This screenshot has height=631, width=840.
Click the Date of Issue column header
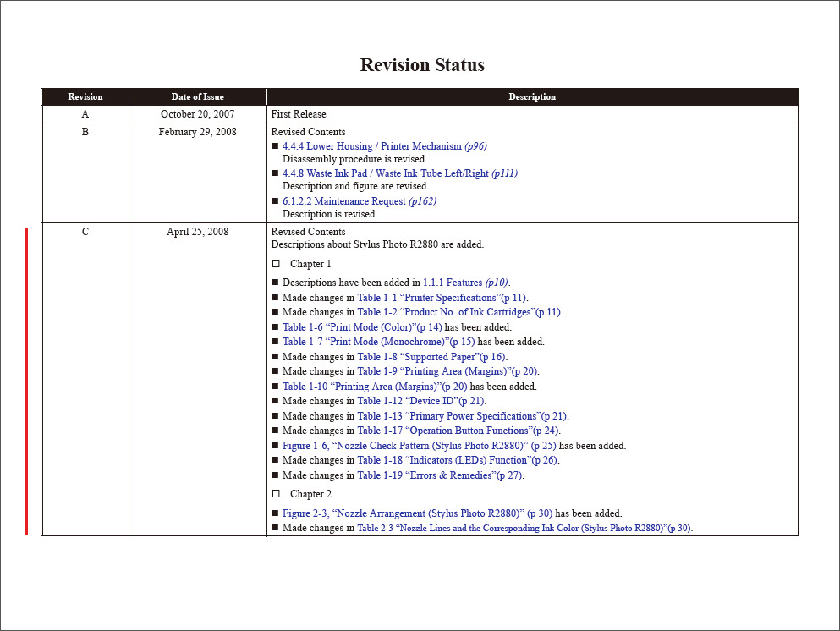coord(197,96)
